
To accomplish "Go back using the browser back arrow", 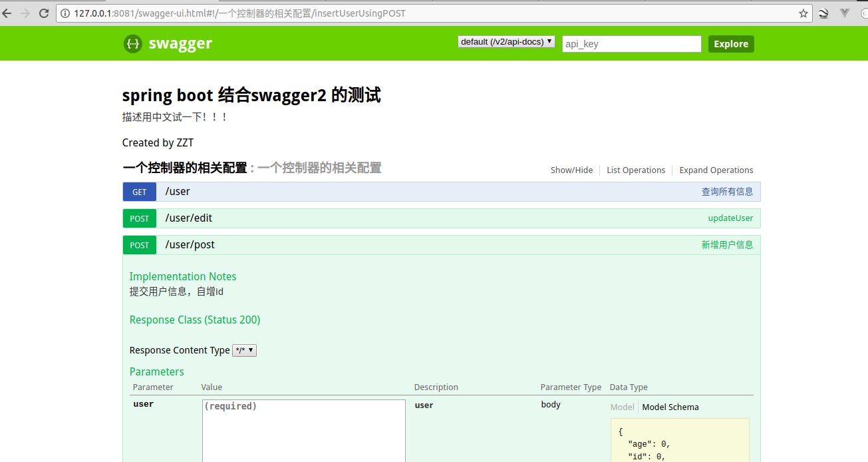I will (7, 13).
